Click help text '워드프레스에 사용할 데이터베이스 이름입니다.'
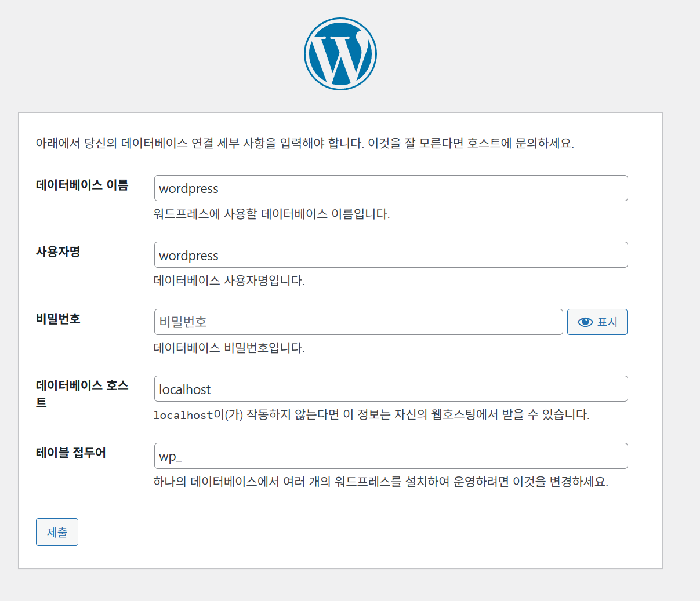700x601 pixels. 271,214
